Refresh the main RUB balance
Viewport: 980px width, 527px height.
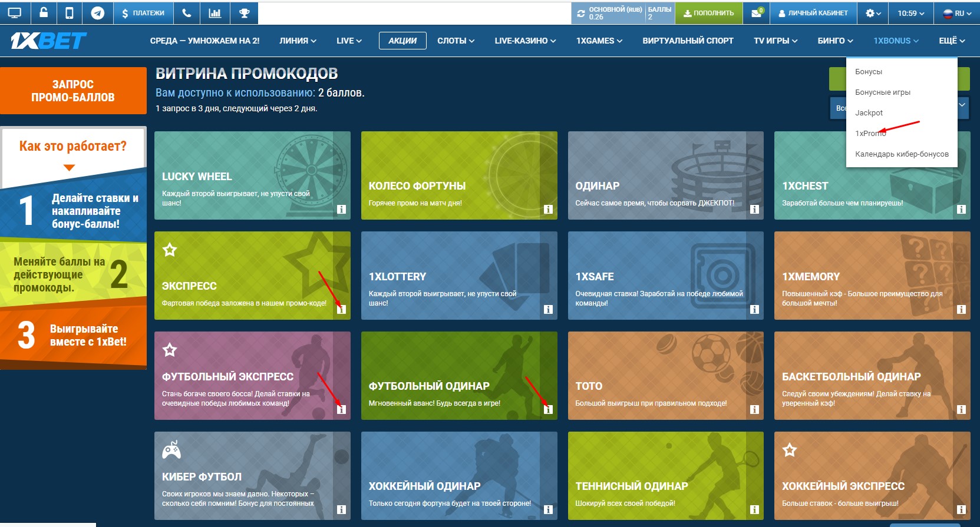(581, 13)
